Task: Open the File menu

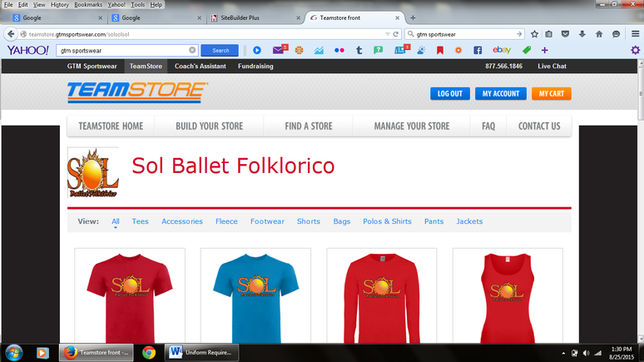Action: pos(8,4)
